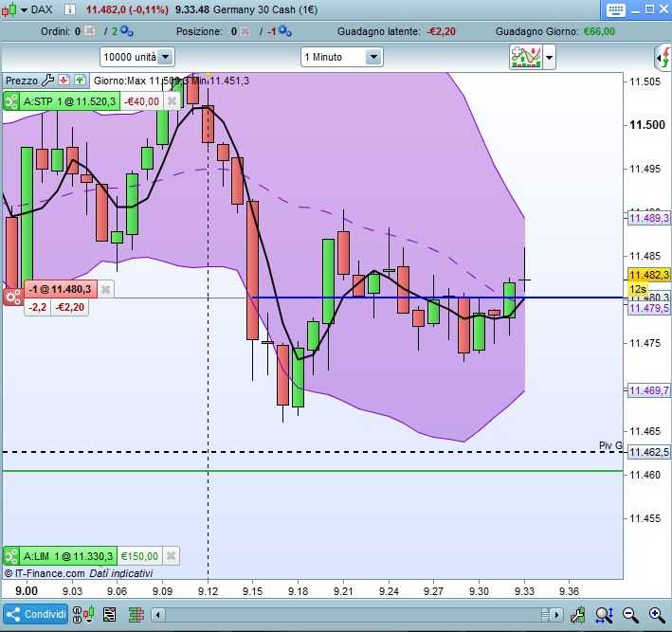
Task: Click the candlestick chart style icon beside DAX
Action: pyautogui.click(x=9, y=9)
